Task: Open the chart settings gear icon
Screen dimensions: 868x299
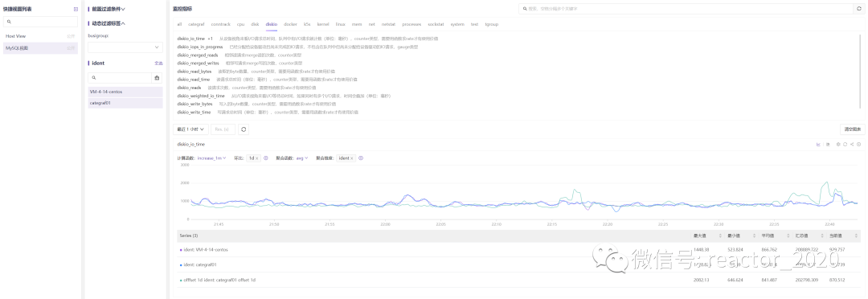Action: click(838, 144)
